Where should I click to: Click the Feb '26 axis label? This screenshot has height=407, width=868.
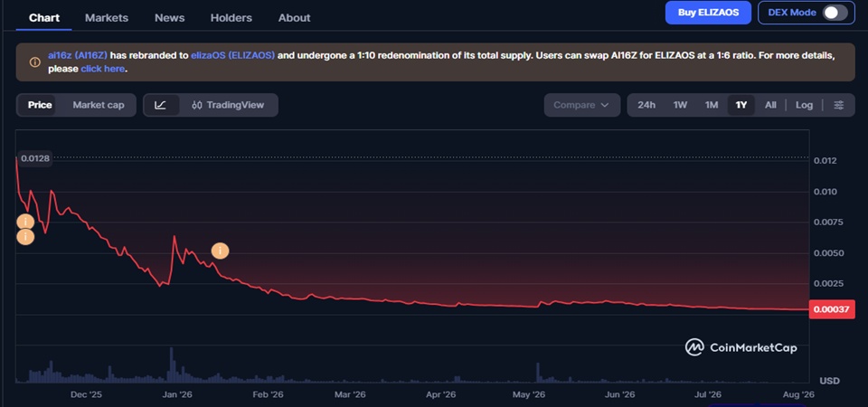point(268,395)
